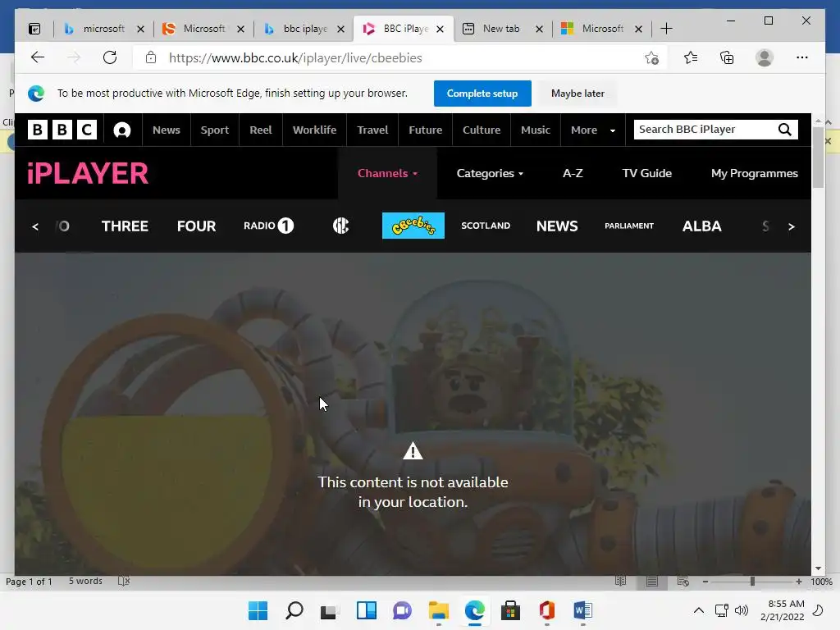Screen dimensions: 840x630
Task: Open Task View on taskbar
Action: pos(330,610)
